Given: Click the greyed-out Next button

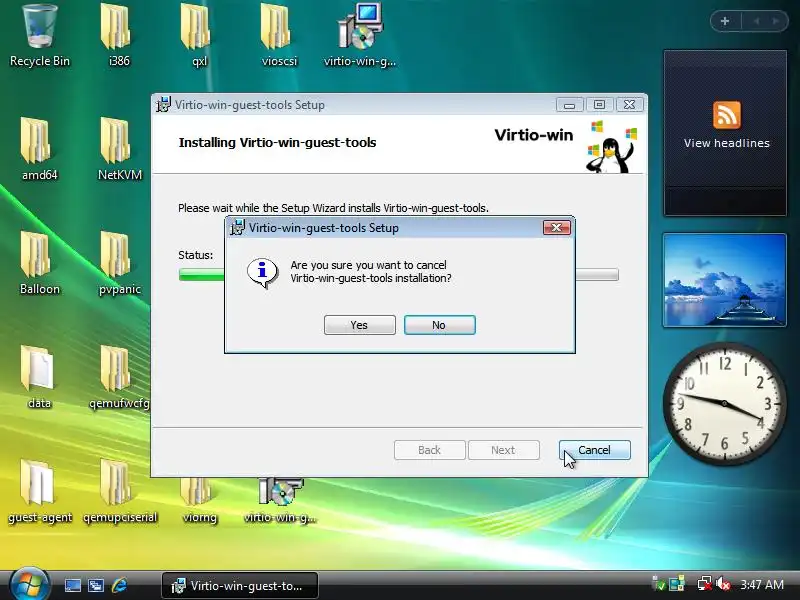Looking at the screenshot, I should [x=504, y=450].
